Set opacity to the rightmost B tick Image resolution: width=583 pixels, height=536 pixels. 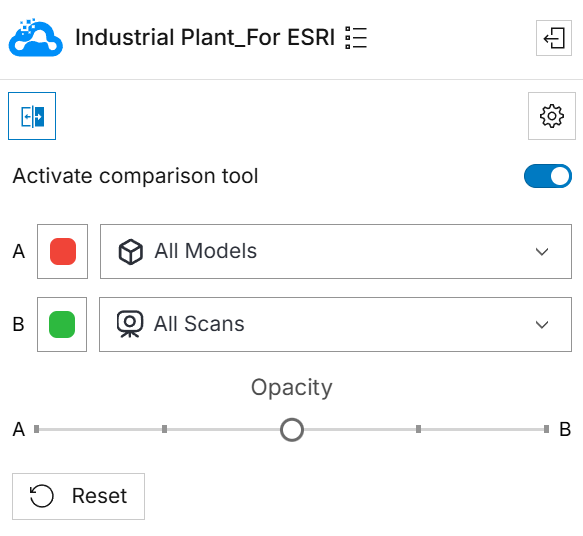pyautogui.click(x=546, y=429)
